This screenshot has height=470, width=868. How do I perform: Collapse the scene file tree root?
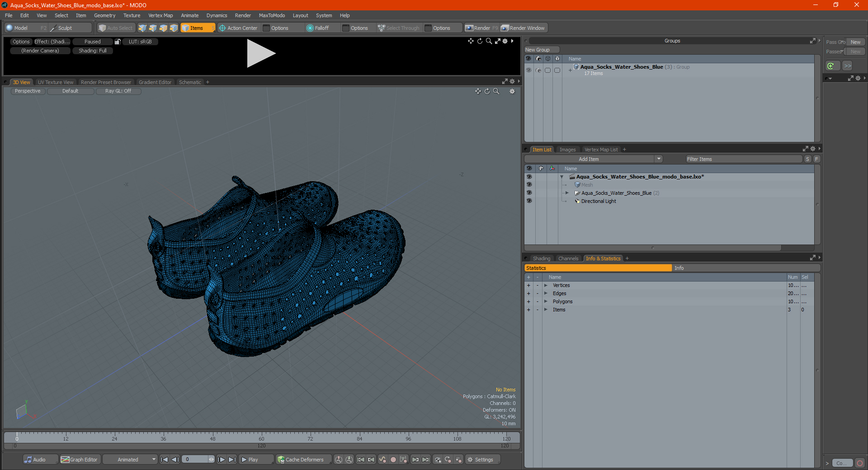click(562, 177)
